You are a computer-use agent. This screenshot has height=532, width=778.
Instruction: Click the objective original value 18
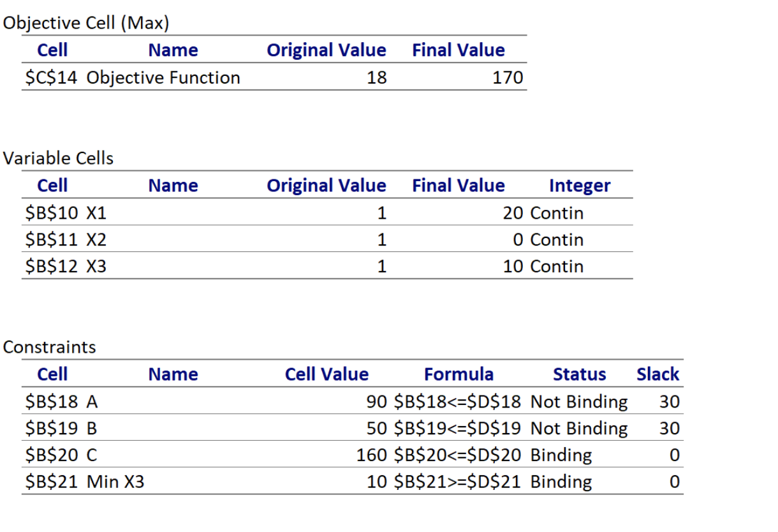pyautogui.click(x=378, y=78)
